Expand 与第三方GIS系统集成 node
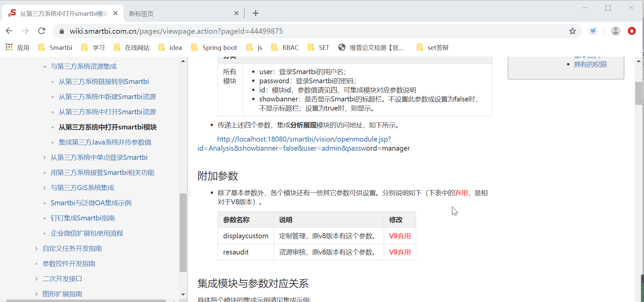Image resolution: width=644 pixels, height=302 pixels. click(x=45, y=188)
